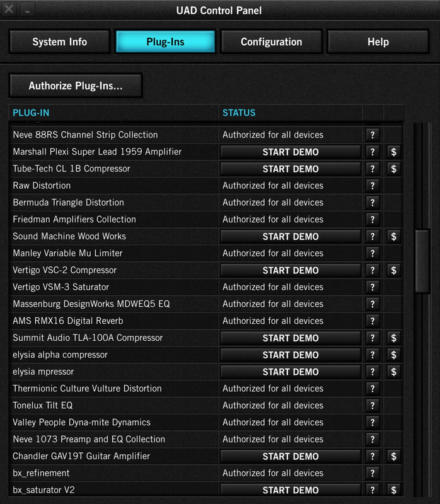Viewport: 440px width, 504px height.
Task: Open help for Vertigo VSM-3 Saturator
Action: [373, 287]
